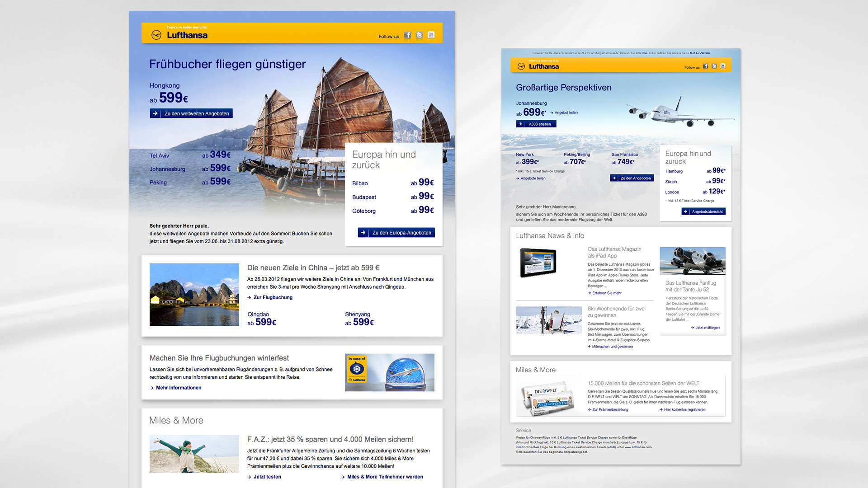Click 'Zürich' row in Europa box
The height and width of the screenshot is (488, 868).
[695, 181]
